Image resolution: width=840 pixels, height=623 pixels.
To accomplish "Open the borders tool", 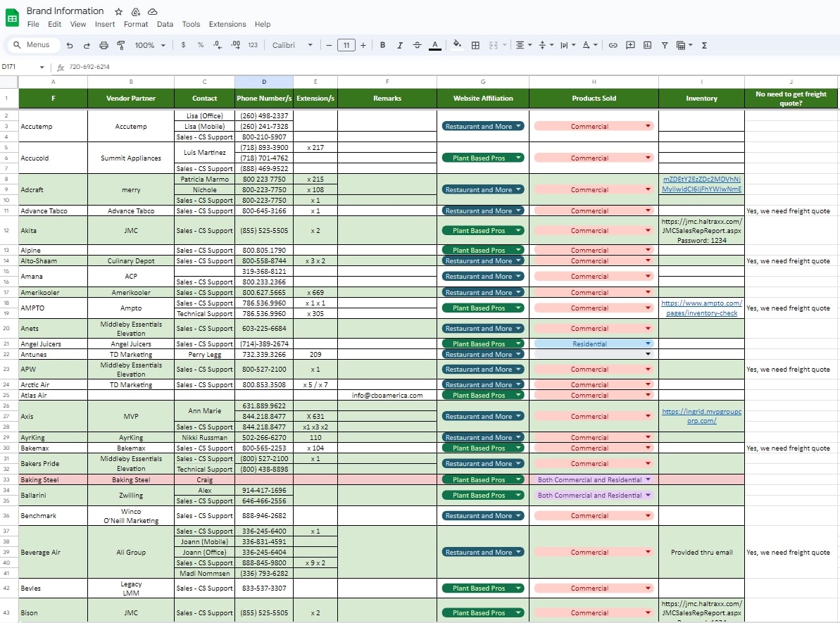I will pyautogui.click(x=475, y=46).
